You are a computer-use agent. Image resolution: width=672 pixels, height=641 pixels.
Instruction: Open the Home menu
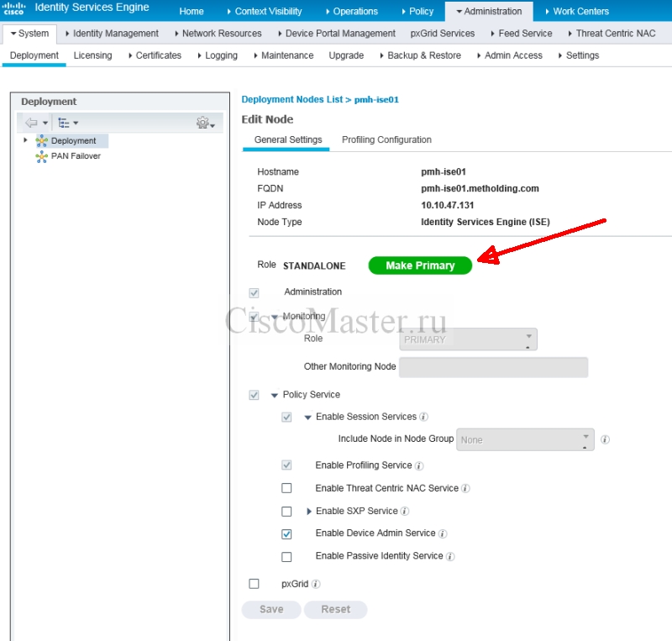(192, 11)
